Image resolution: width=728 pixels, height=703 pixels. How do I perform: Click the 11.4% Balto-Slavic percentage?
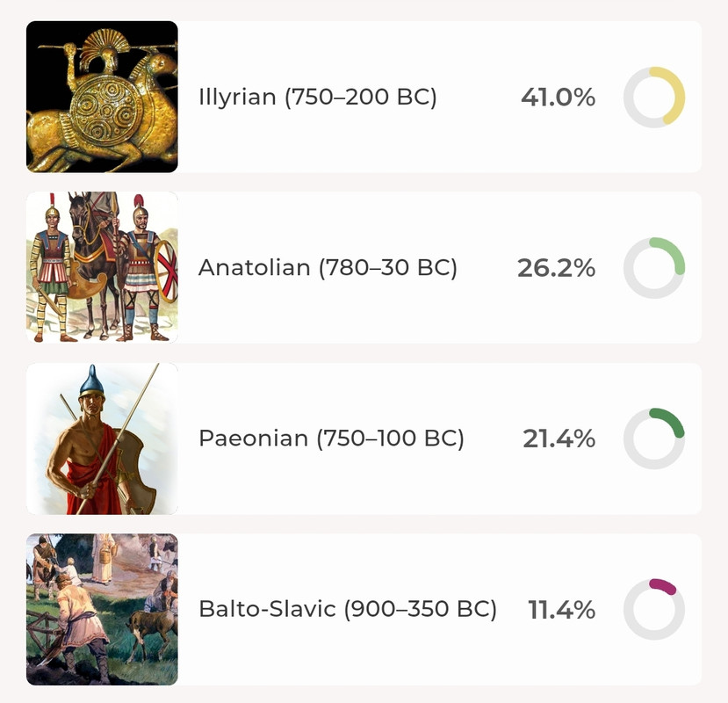tap(561, 610)
